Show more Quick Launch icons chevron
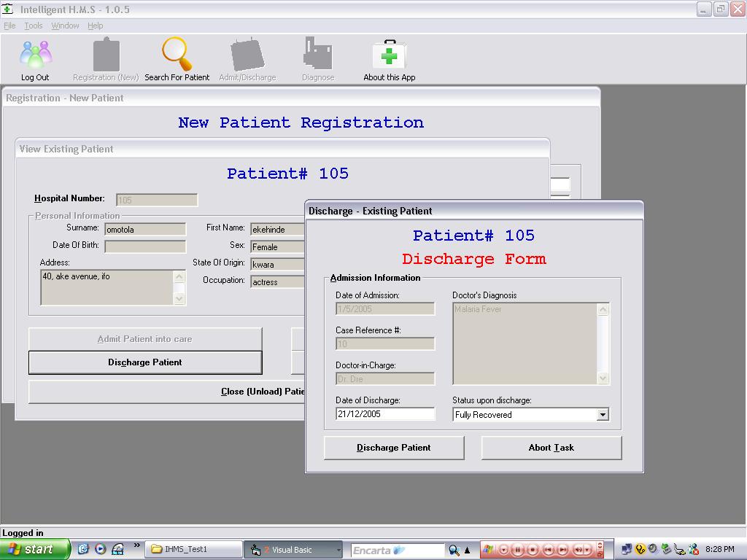 point(136,545)
